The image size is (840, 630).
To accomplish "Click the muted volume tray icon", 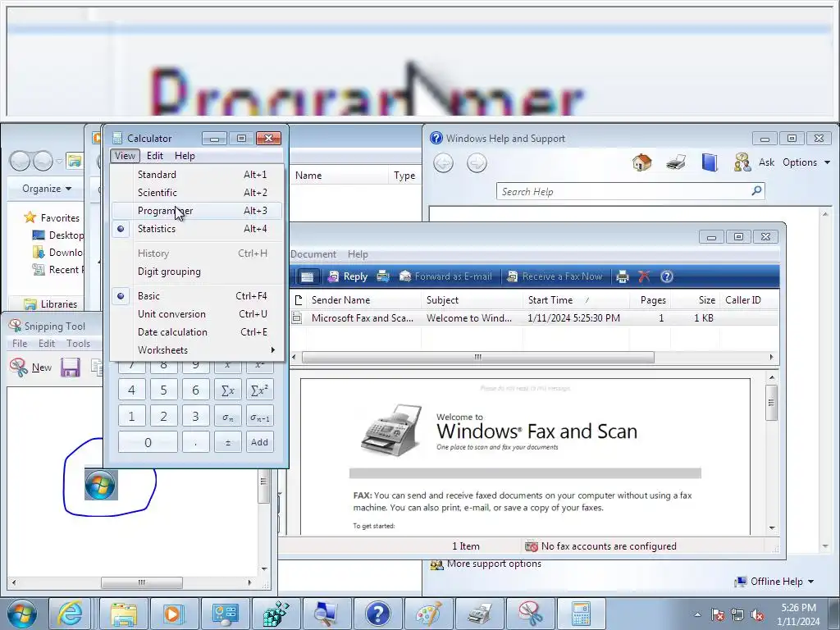I will point(757,614).
